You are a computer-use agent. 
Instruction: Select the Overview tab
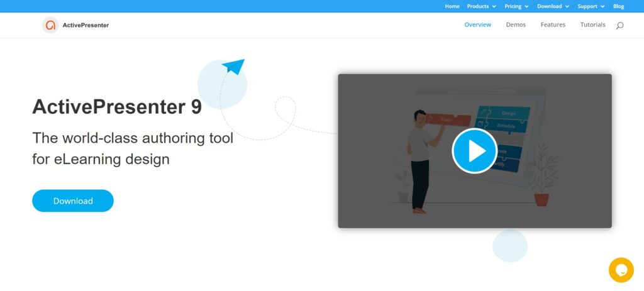click(x=478, y=25)
